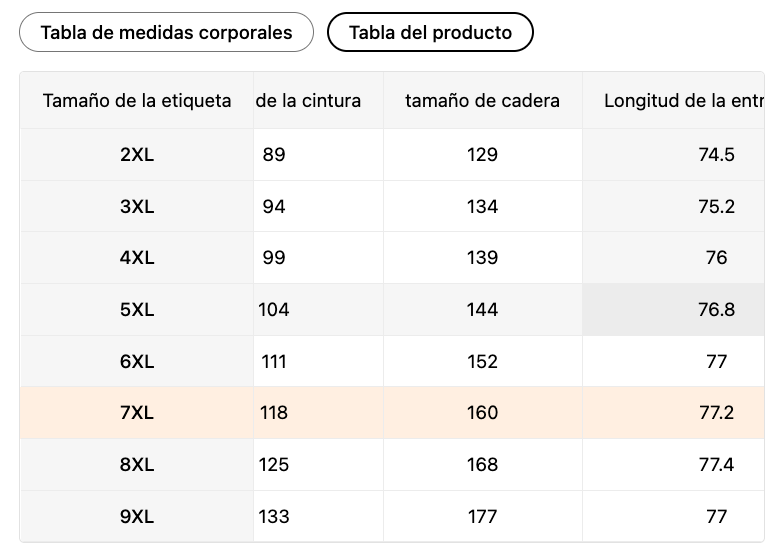Click the Tamaño de la etiqueta header
Viewport: 776px width, 550px height.
(137, 100)
